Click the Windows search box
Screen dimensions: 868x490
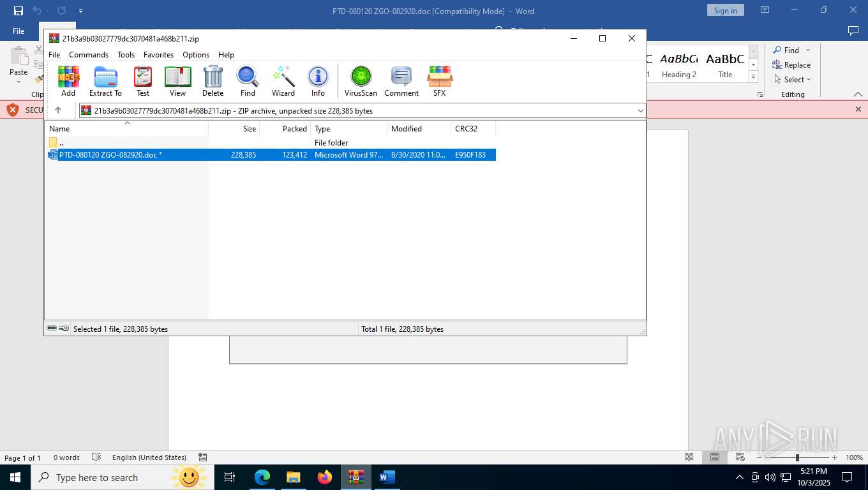click(x=123, y=477)
